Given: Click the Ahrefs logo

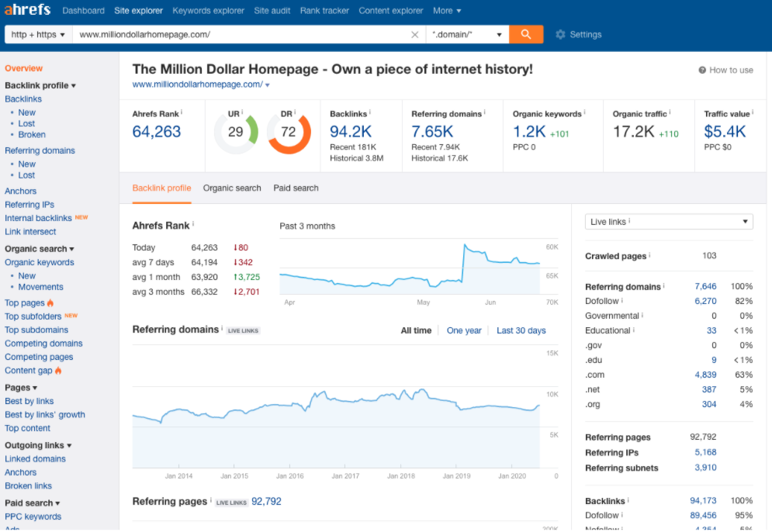Looking at the screenshot, I should [28, 9].
